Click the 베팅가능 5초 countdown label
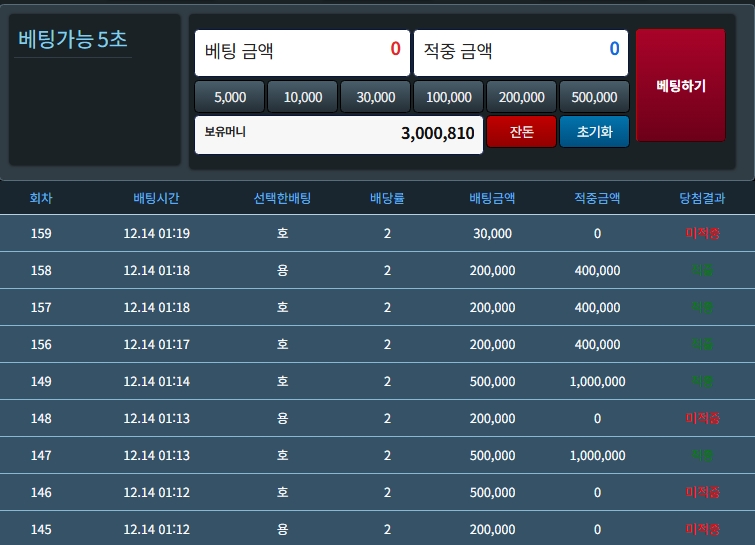Screen dimensions: 755x545 [73, 40]
